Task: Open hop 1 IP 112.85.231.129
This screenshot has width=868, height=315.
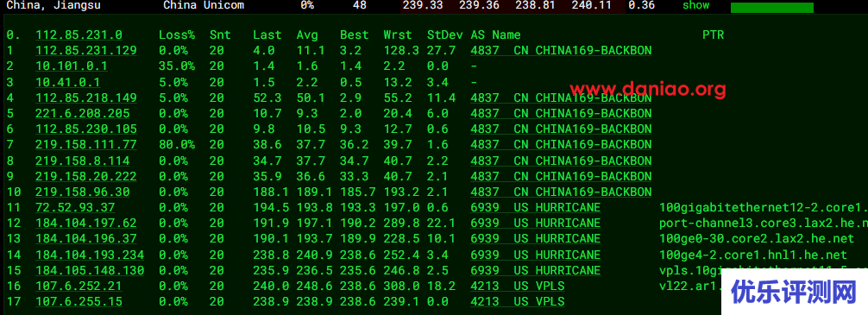Action: (x=85, y=50)
